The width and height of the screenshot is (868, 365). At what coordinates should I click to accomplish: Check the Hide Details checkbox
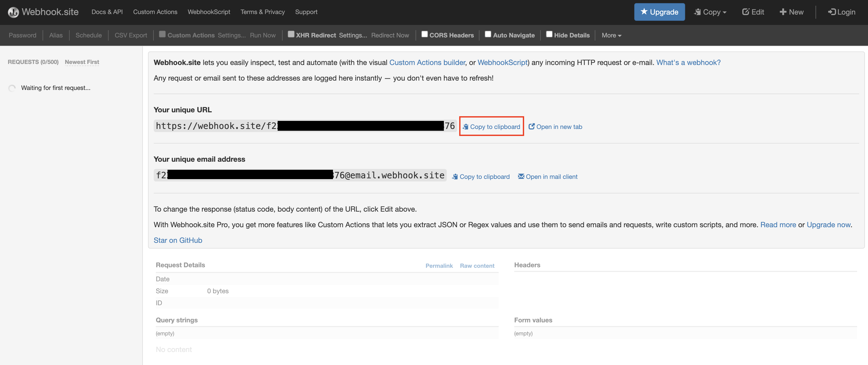click(549, 34)
